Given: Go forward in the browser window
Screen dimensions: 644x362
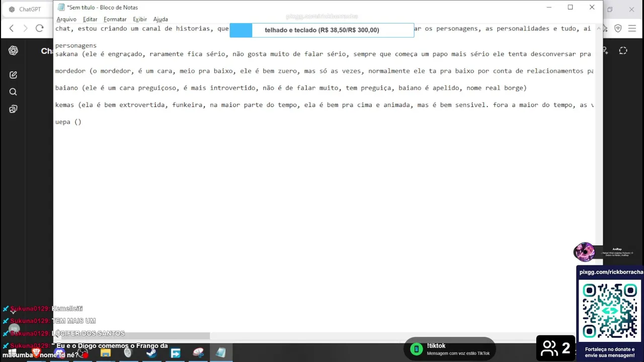Looking at the screenshot, I should pos(25,28).
